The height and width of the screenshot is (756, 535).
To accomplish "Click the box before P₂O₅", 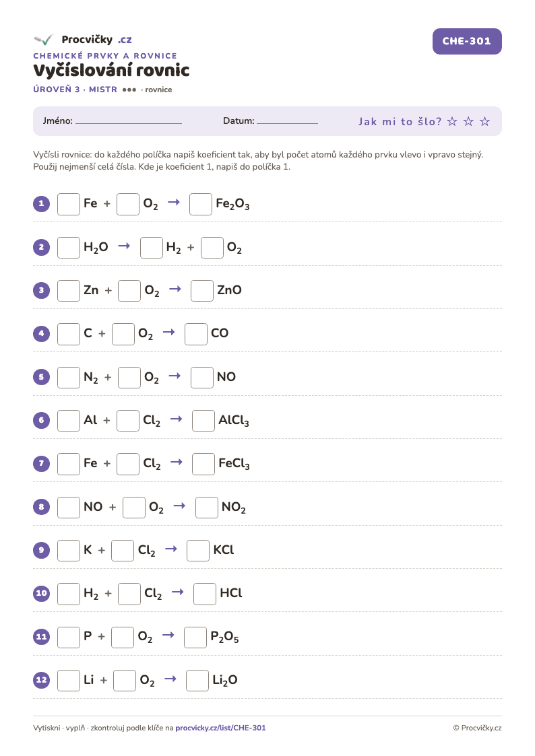I will click(x=195, y=637).
